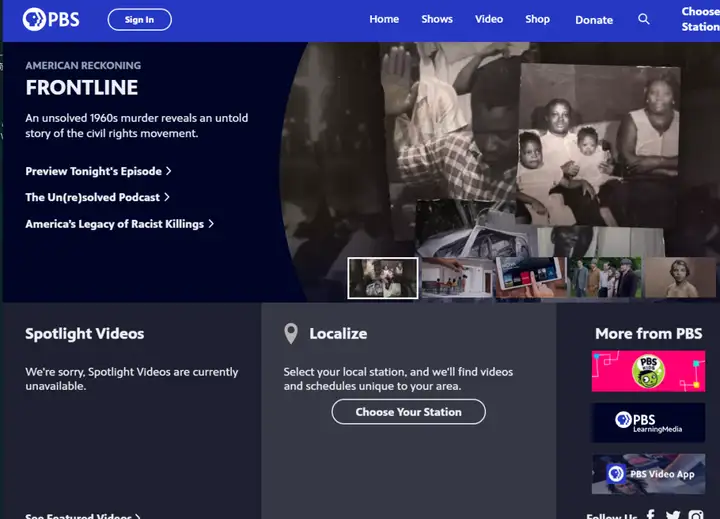This screenshot has height=519, width=720.
Task: Open the PBS Kids banner
Action: 648,371
